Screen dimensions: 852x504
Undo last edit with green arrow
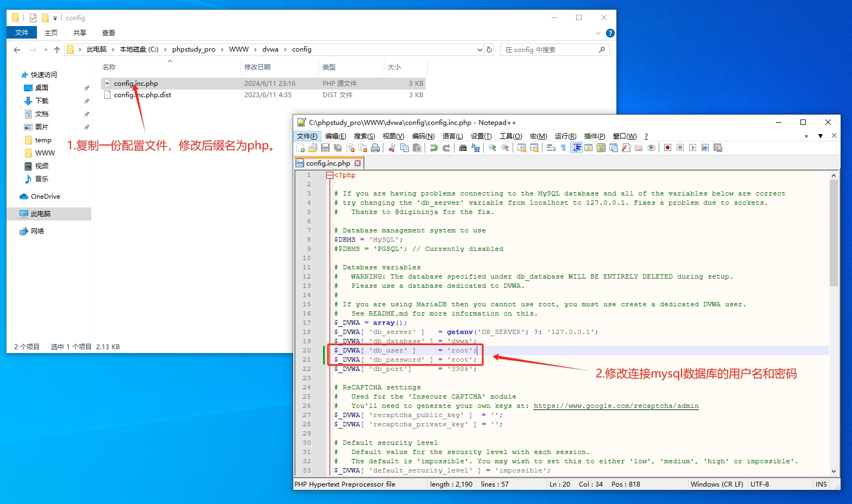coord(434,148)
